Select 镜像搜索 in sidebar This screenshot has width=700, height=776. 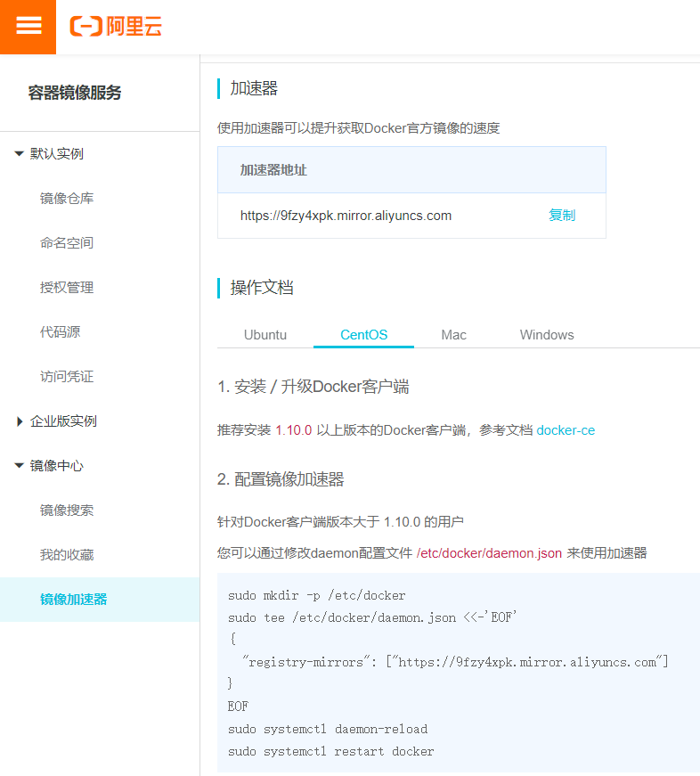click(67, 511)
